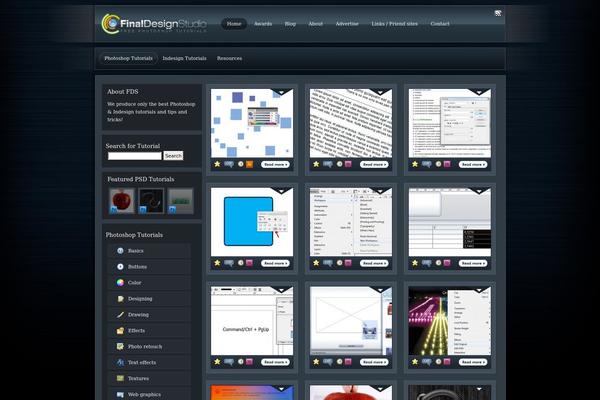Click Read more on wireframe placeholder card
Viewport: 600px width, 400px height.
click(374, 362)
